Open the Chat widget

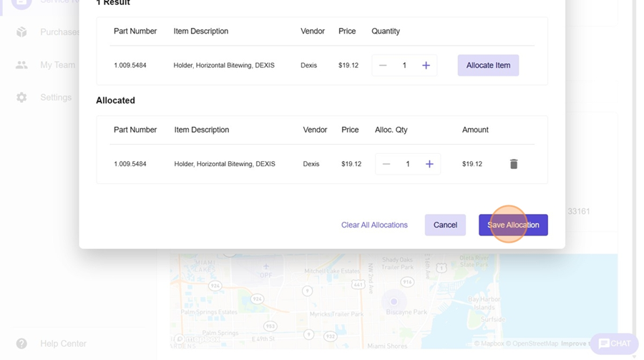pos(614,344)
